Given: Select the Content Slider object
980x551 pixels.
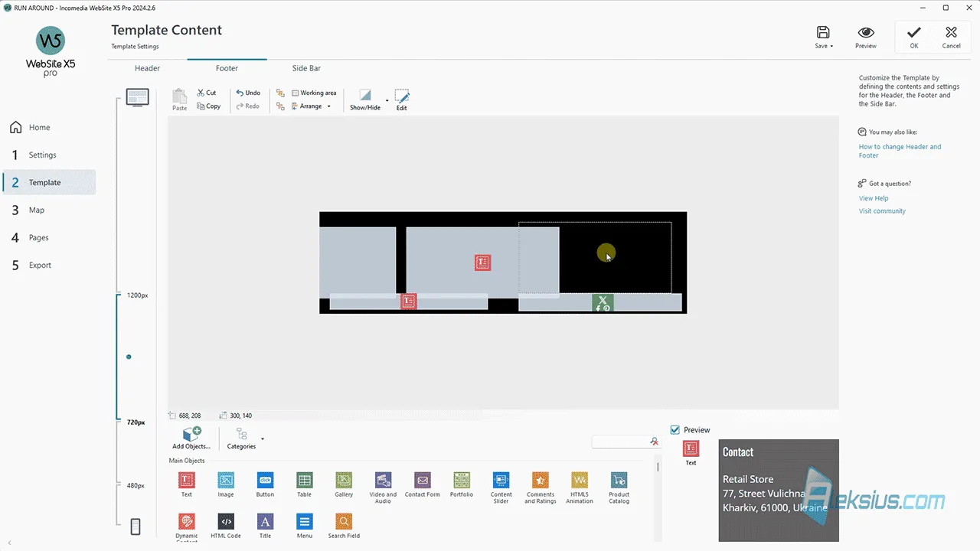Looking at the screenshot, I should (x=501, y=487).
